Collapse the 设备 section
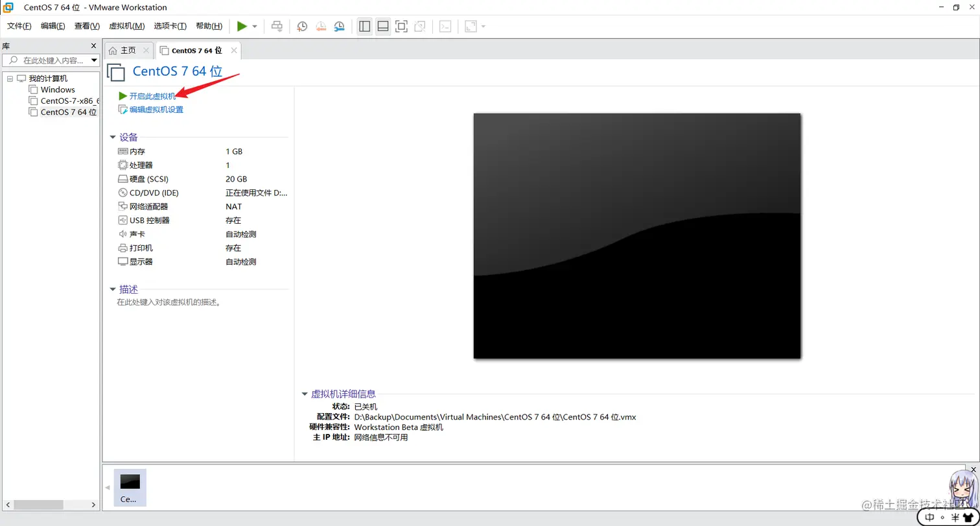980x526 pixels. 113,137
